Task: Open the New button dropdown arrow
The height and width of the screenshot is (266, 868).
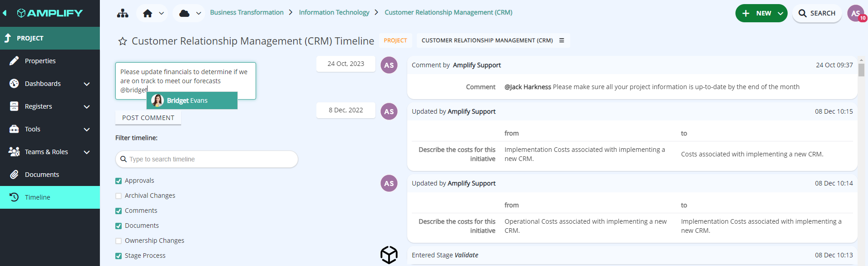Action: [x=780, y=13]
